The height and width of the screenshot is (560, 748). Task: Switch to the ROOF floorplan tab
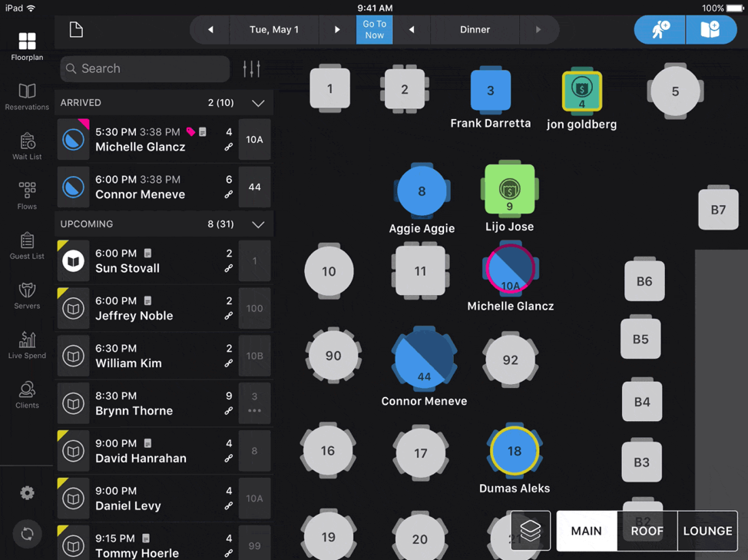point(647,531)
